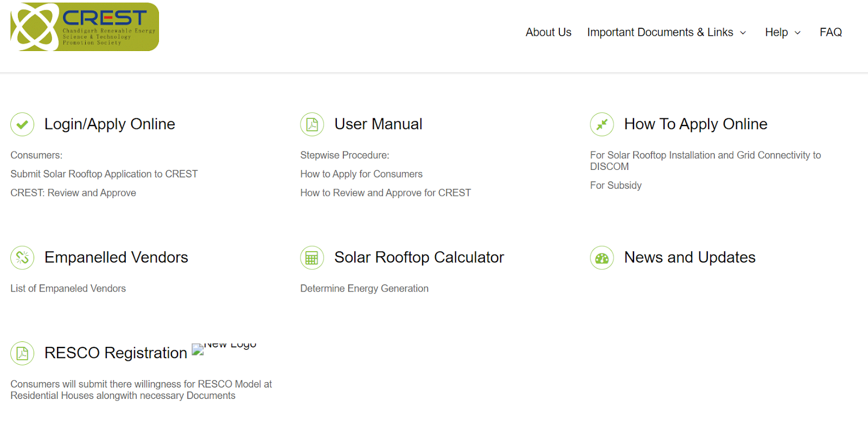Open Submit Solar Rooftop Application to CREST

[x=104, y=174]
